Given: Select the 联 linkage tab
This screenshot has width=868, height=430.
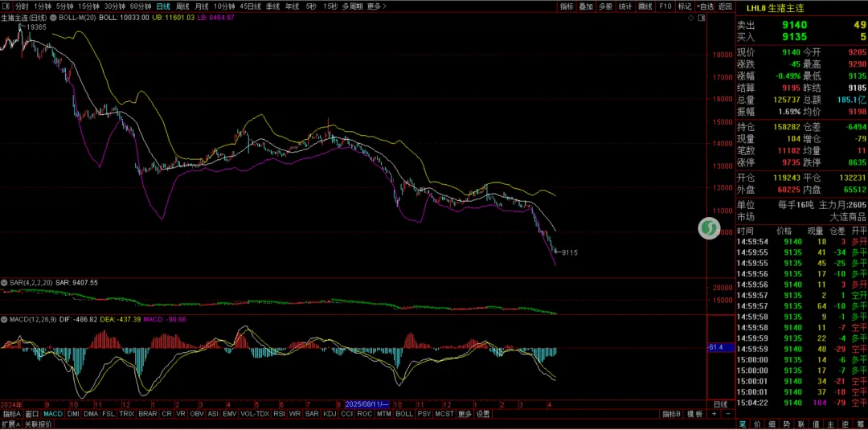Looking at the screenshot, I should point(800,424).
